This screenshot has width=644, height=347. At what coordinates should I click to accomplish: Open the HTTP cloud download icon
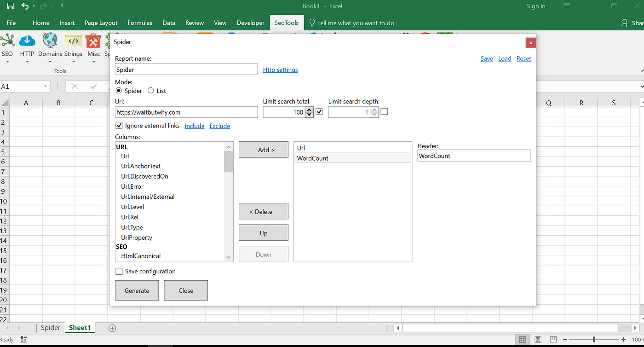(x=27, y=41)
